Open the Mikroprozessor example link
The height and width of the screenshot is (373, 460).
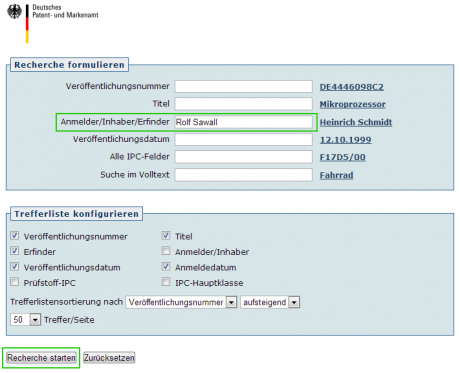(x=353, y=104)
